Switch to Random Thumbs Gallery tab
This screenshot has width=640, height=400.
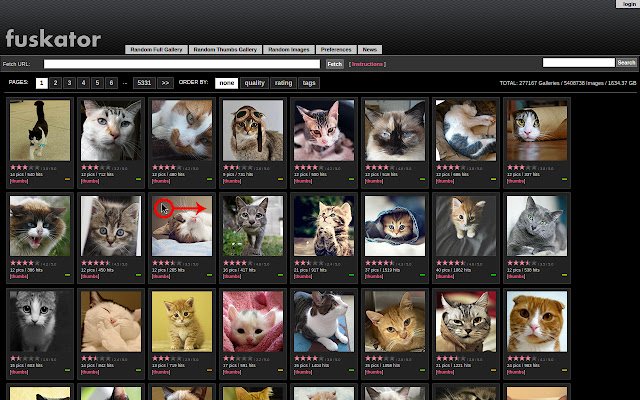tap(225, 49)
